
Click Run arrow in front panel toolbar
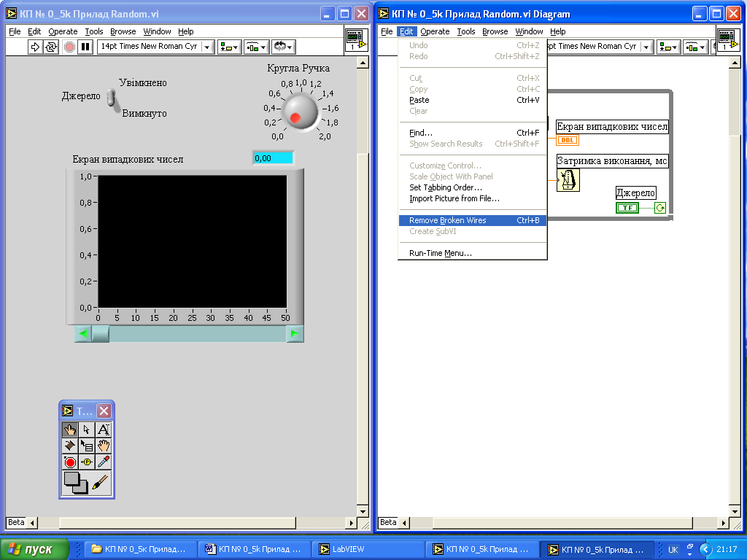point(35,47)
